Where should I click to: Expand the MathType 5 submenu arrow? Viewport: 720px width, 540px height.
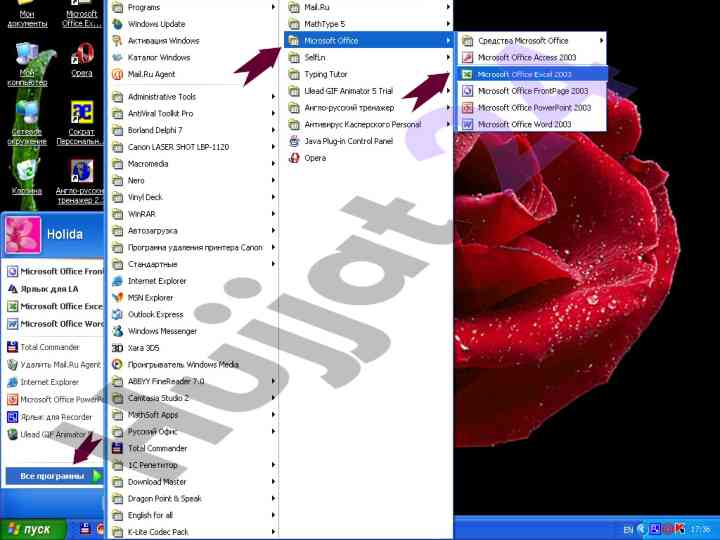pos(448,24)
